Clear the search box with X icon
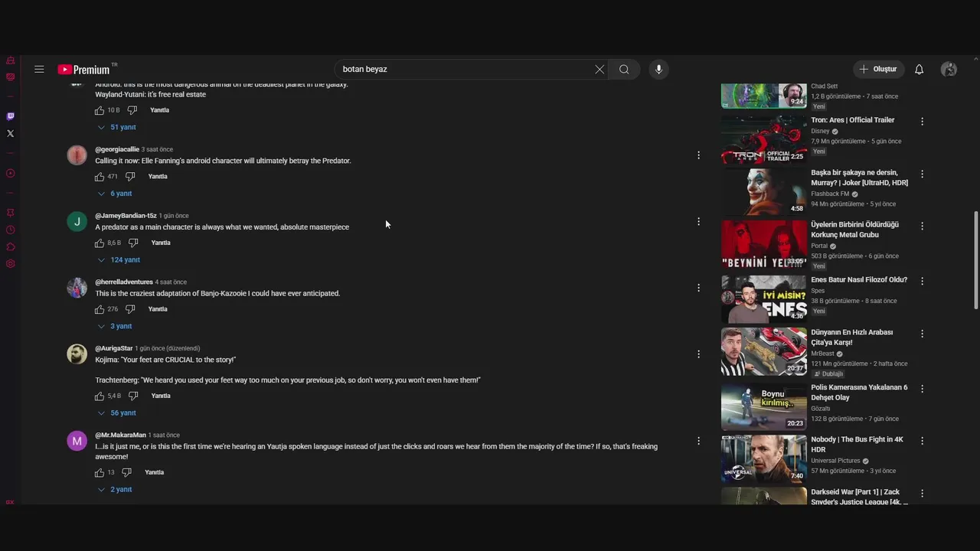This screenshot has width=980, height=551. (x=599, y=70)
